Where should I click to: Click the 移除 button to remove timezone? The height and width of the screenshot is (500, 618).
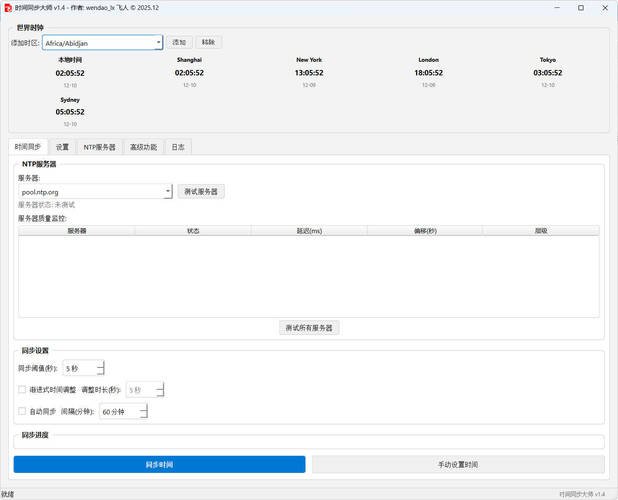(208, 43)
